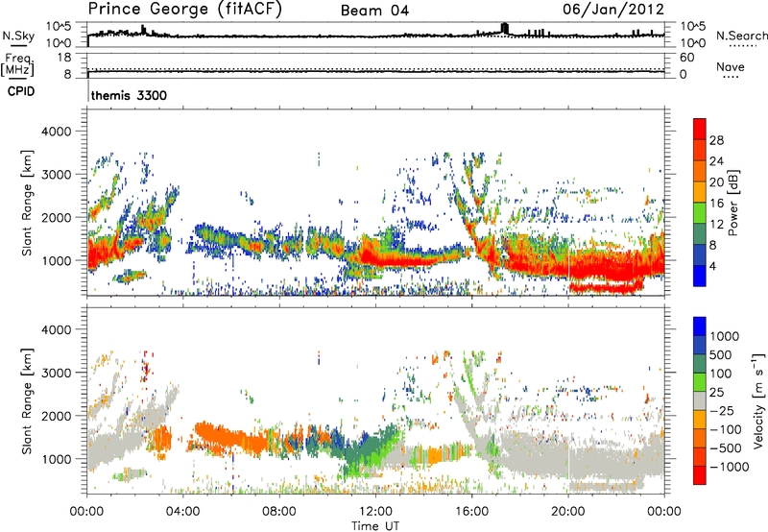Click the 'Nave' legend label

click(731, 67)
